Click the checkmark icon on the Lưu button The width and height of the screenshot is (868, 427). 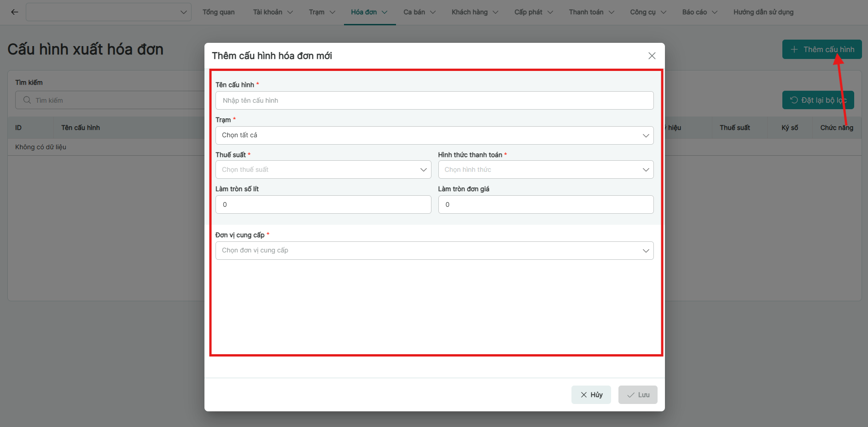tap(630, 395)
